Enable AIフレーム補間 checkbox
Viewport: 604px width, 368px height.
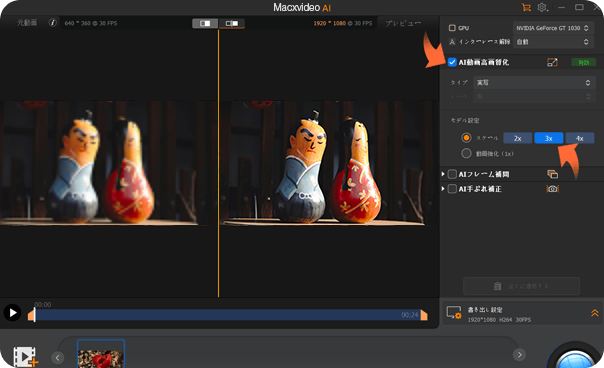pyautogui.click(x=452, y=174)
